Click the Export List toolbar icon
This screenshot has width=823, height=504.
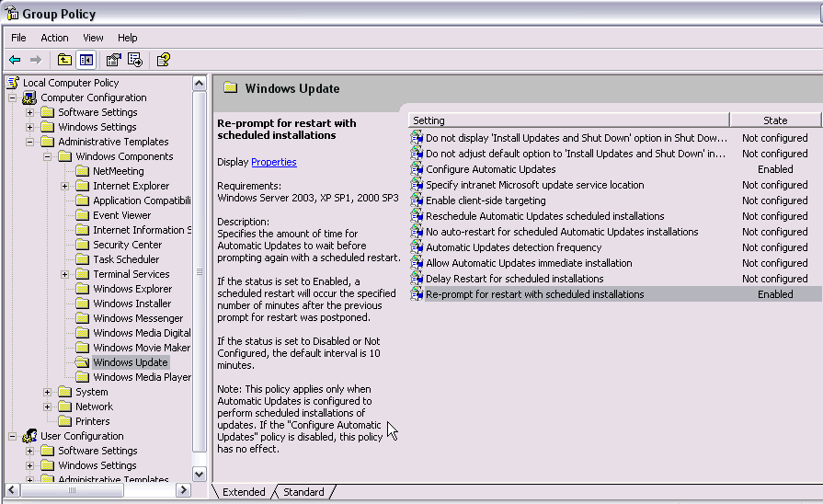tap(135, 60)
